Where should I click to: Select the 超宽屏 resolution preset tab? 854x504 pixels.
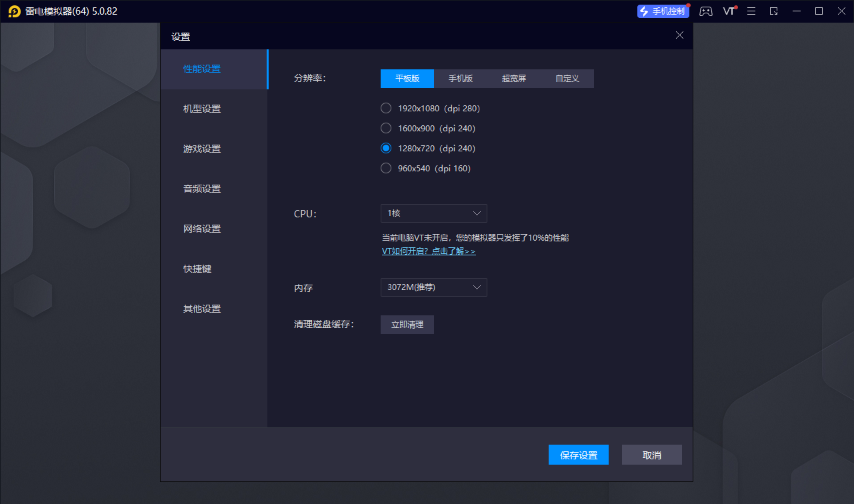pyautogui.click(x=513, y=78)
